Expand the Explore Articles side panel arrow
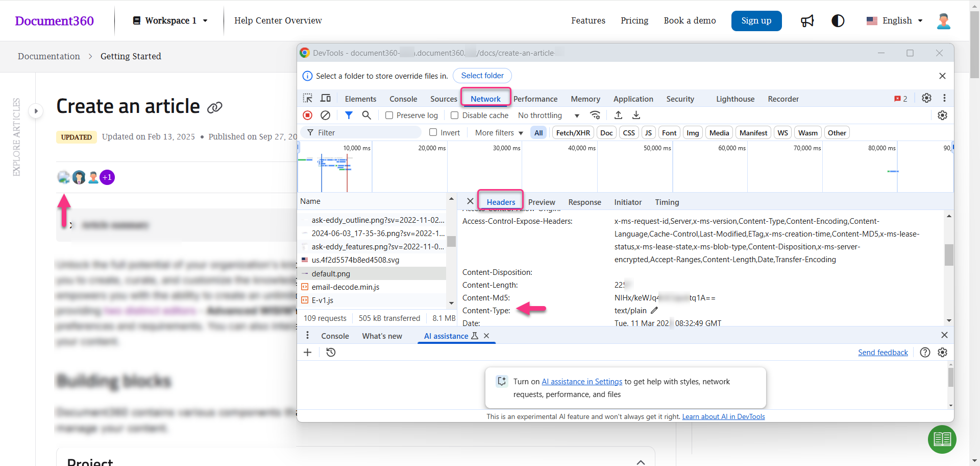Viewport: 980px width, 466px height. tap(36, 111)
